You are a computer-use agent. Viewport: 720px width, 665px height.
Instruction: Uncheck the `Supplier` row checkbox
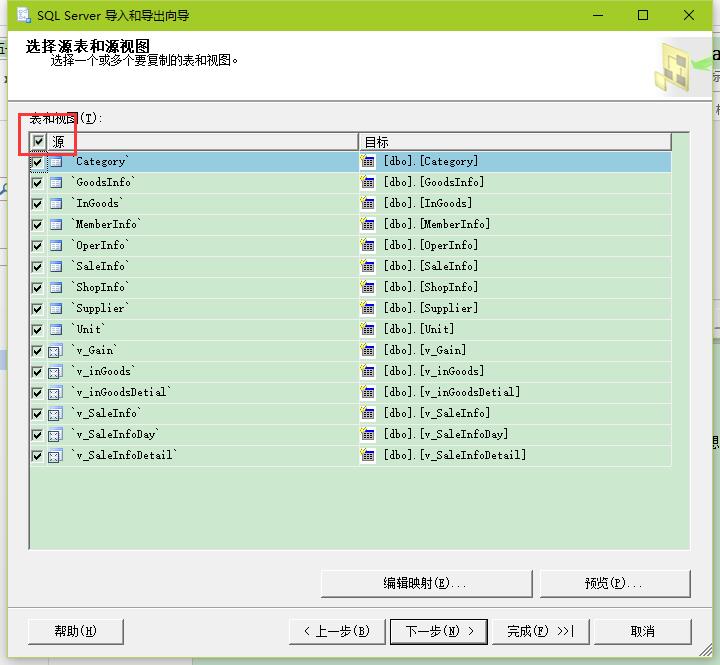click(x=37, y=309)
